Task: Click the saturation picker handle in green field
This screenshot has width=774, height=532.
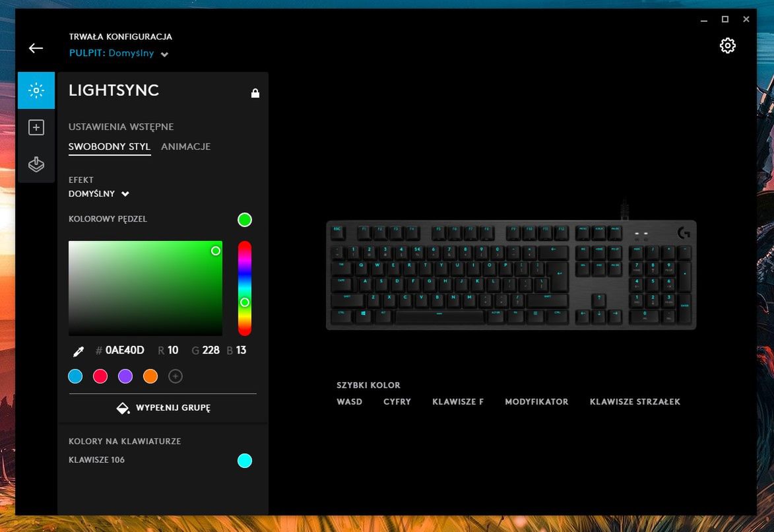Action: [x=216, y=251]
